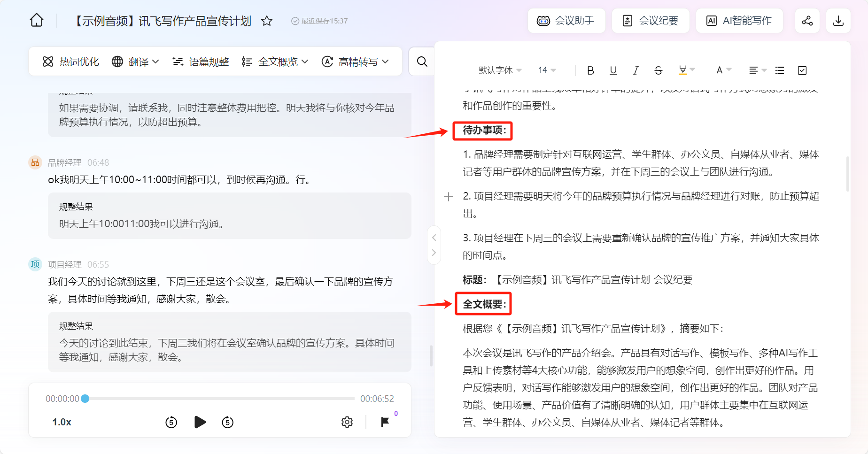
Task: Open the 默认字体 font dropdown
Action: (x=500, y=70)
